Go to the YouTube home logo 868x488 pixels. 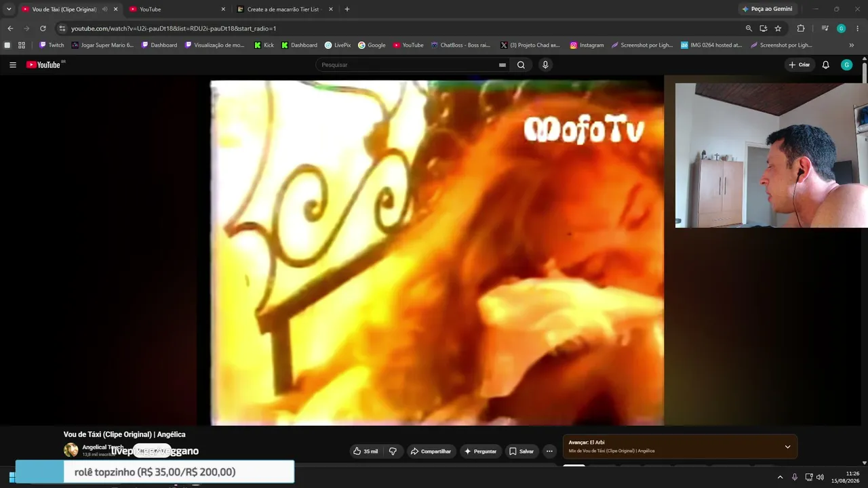click(43, 65)
